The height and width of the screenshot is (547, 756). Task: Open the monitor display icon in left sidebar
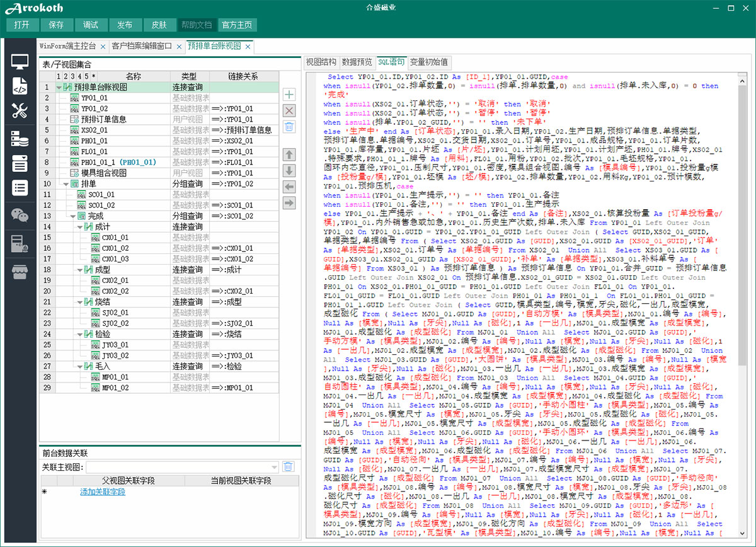pos(20,62)
